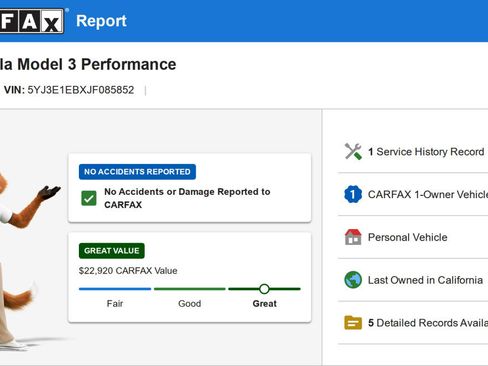Click the green checkmark no-accidents box

click(89, 198)
